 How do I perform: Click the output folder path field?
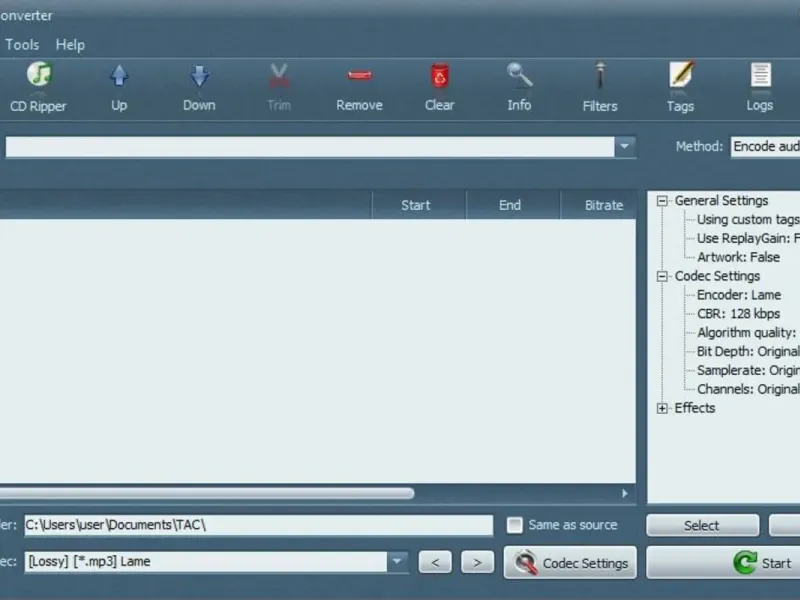click(259, 525)
